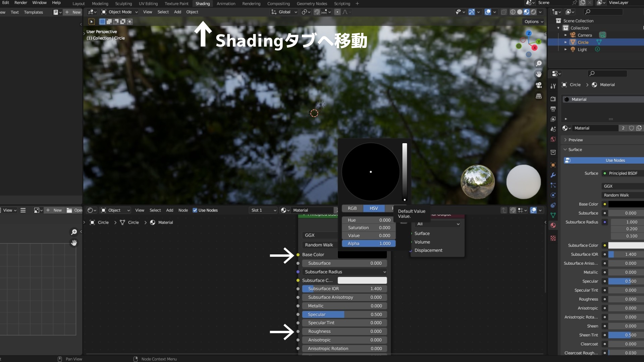The width and height of the screenshot is (644, 362).
Task: Expand the Preview panel in properties
Action: point(575,140)
